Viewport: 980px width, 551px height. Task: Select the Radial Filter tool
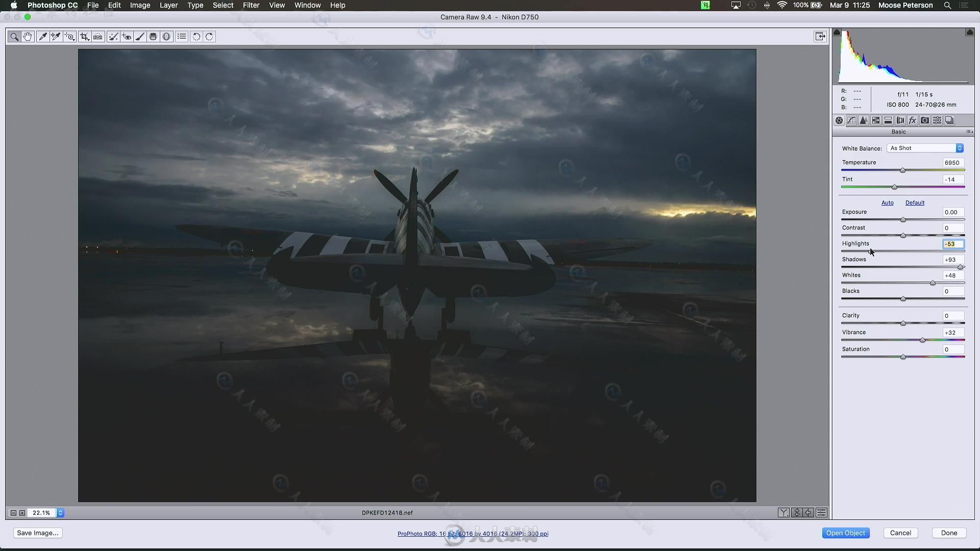coord(166,37)
